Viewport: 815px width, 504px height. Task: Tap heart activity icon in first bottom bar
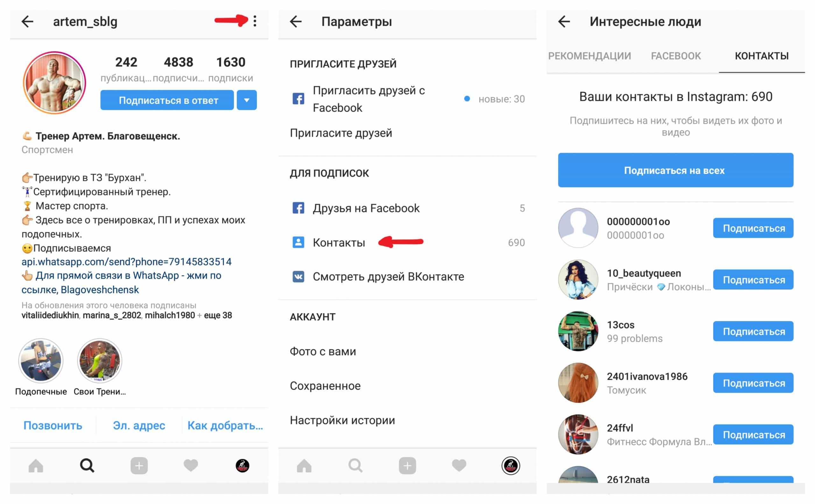pyautogui.click(x=191, y=466)
